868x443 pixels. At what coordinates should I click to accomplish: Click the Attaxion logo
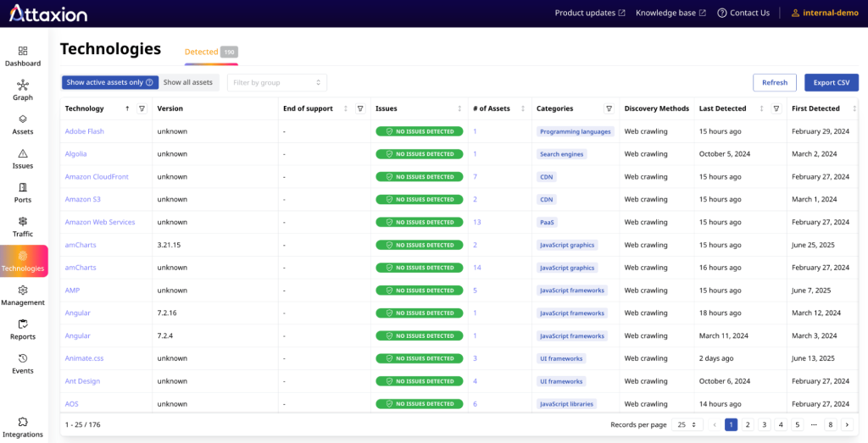click(48, 13)
